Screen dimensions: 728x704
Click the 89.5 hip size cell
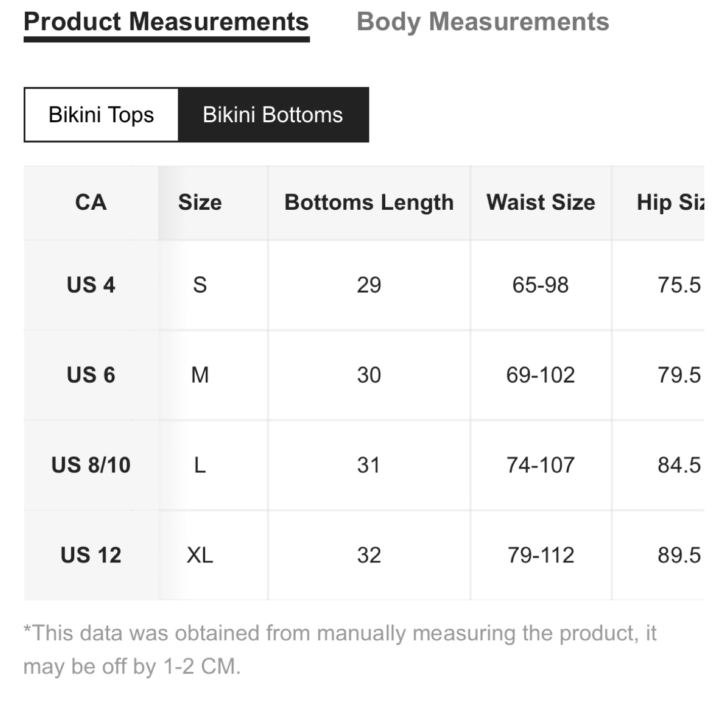point(658,555)
